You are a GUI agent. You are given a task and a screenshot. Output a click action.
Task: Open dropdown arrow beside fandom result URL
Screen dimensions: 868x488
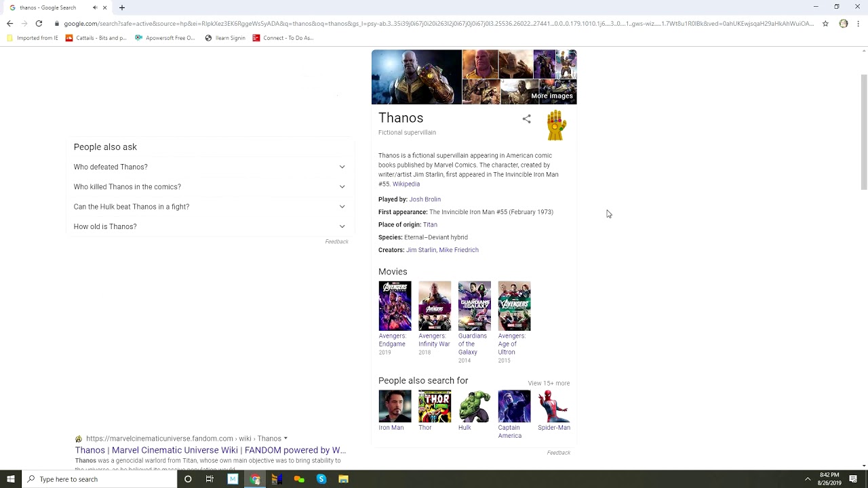coord(285,439)
